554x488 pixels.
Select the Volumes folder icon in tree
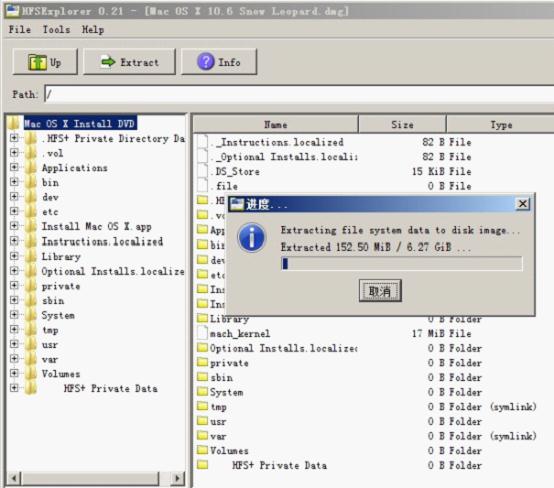[x=31, y=374]
